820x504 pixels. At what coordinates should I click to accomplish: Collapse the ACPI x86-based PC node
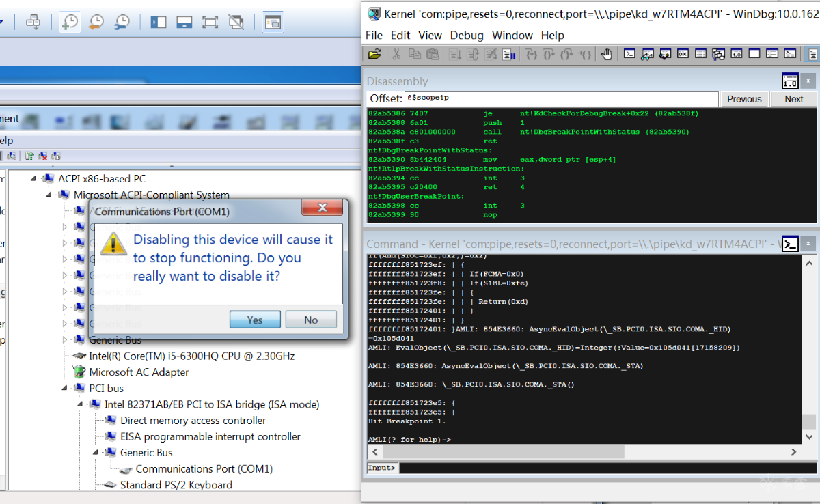click(33, 178)
